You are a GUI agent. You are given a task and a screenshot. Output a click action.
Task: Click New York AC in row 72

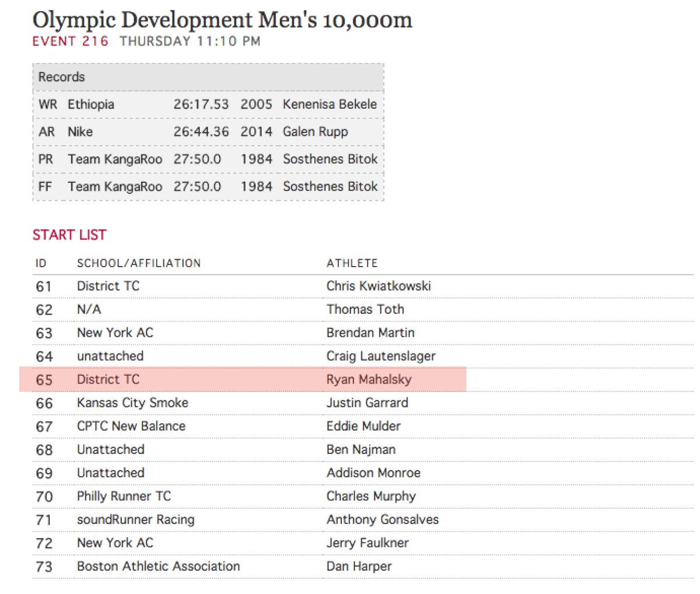pyautogui.click(x=115, y=543)
